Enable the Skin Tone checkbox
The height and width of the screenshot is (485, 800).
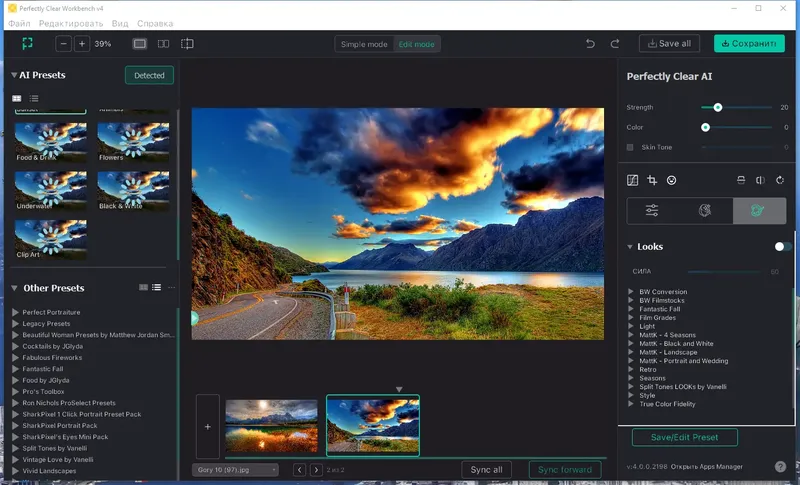click(x=630, y=148)
